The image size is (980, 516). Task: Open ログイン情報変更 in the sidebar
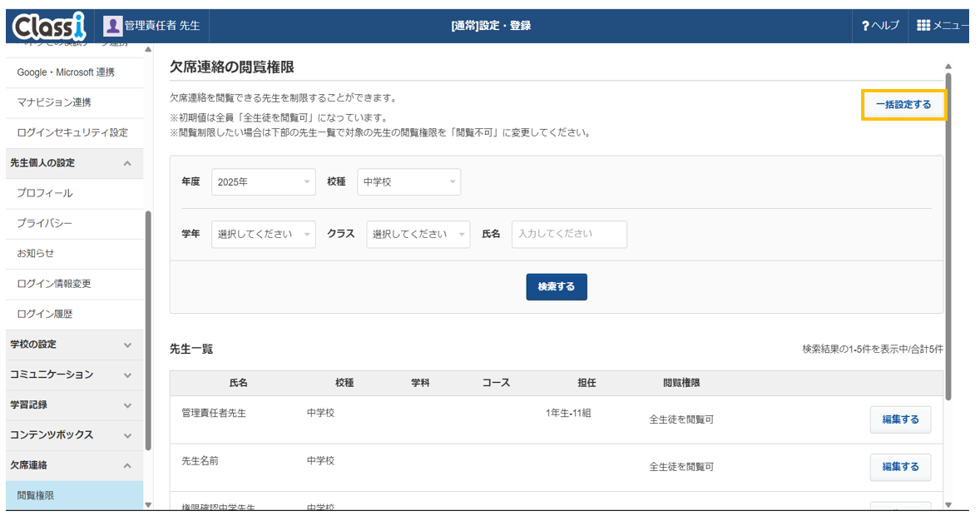(74, 284)
